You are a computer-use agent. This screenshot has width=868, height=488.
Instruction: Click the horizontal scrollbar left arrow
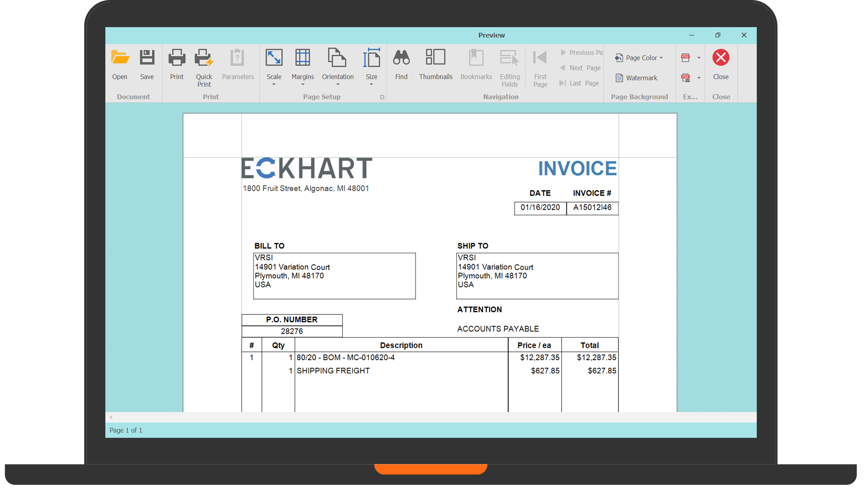111,417
